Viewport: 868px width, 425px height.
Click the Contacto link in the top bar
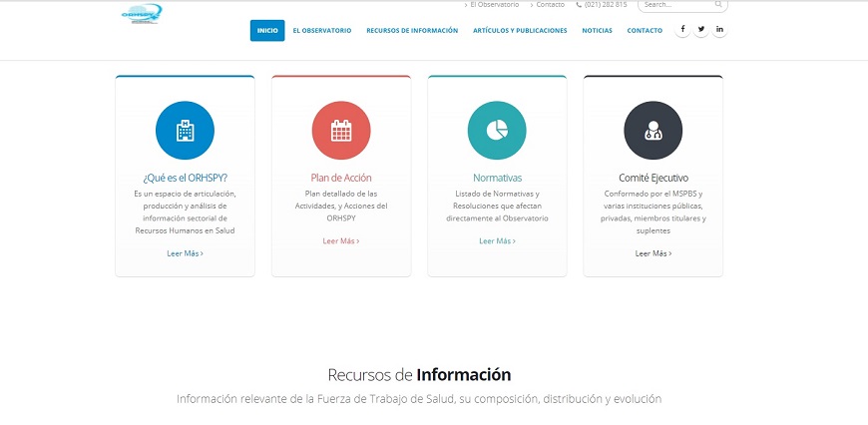(x=550, y=5)
